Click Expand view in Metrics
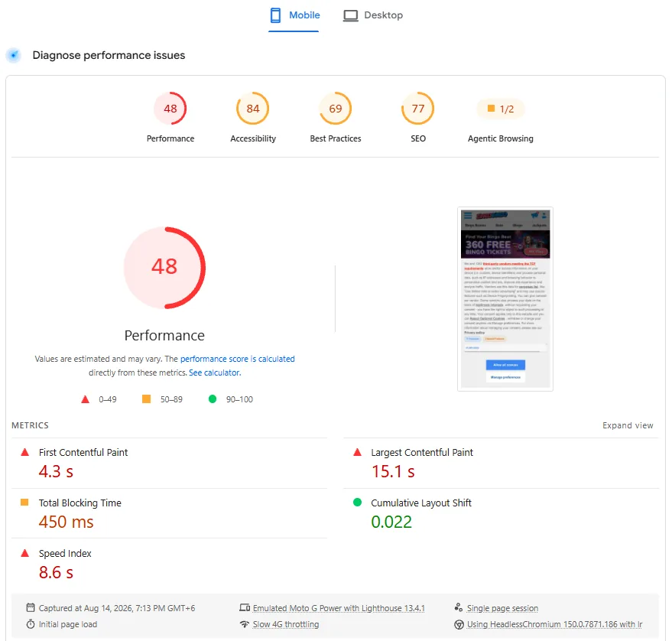Screen dimensions: 672x641 point(628,425)
